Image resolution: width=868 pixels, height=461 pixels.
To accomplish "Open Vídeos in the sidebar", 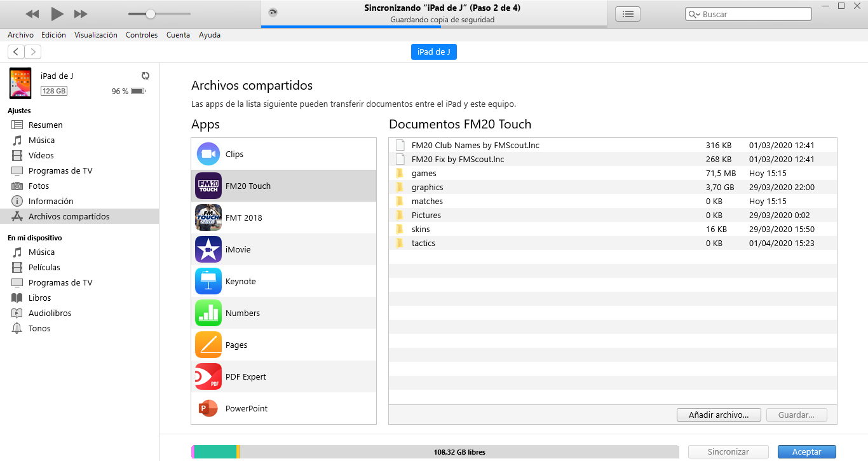I will pyautogui.click(x=79, y=155).
